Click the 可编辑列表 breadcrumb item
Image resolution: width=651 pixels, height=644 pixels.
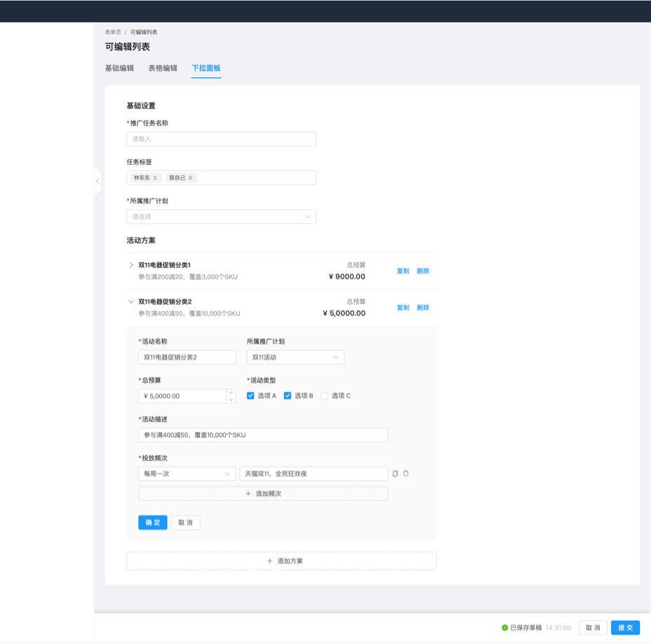pyautogui.click(x=144, y=32)
